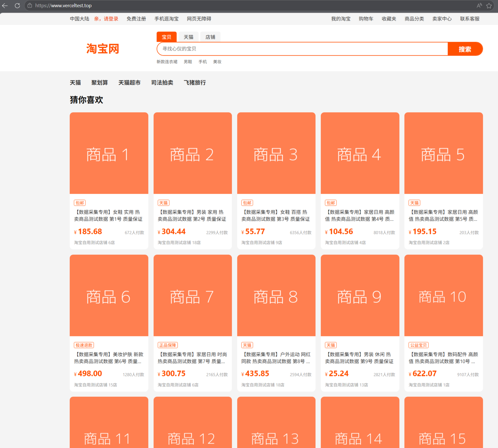Click the 淘宝自用测试店铺 13店 shop name
Screen dimensions: 498x448
pyautogui.click(x=346, y=385)
